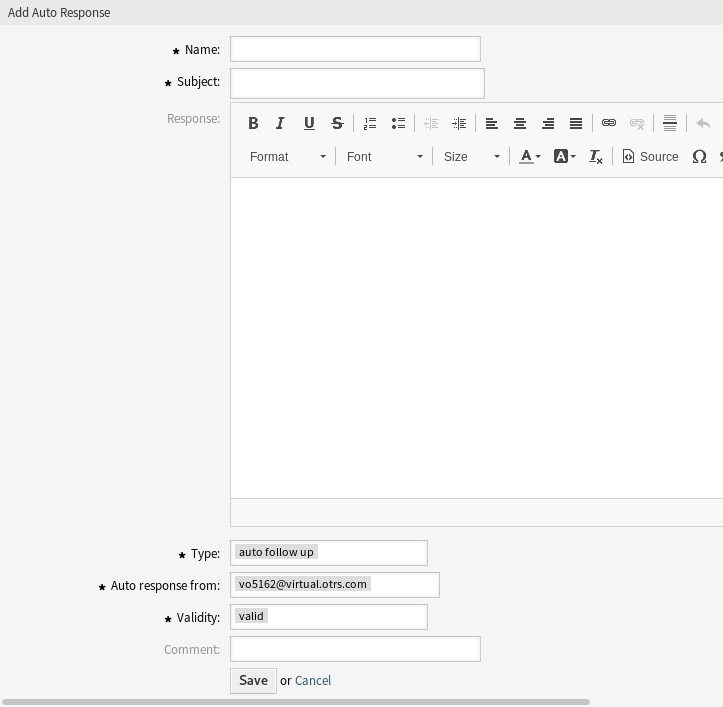
Task: Open the Font dropdown
Action: click(x=385, y=157)
